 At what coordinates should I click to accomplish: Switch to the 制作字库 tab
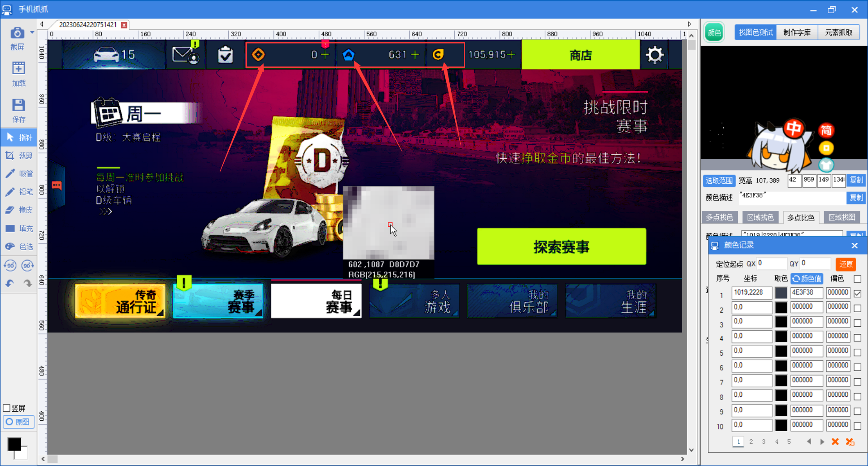pos(797,33)
